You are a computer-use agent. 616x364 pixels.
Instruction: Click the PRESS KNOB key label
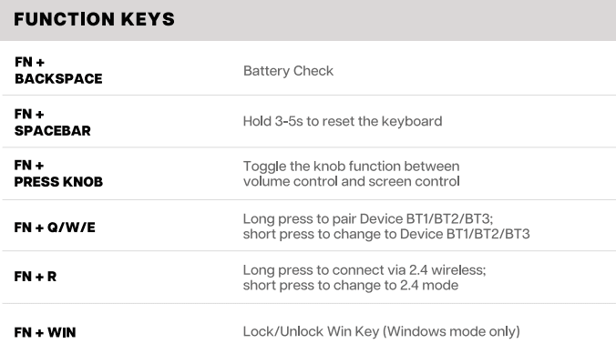pyautogui.click(x=58, y=182)
